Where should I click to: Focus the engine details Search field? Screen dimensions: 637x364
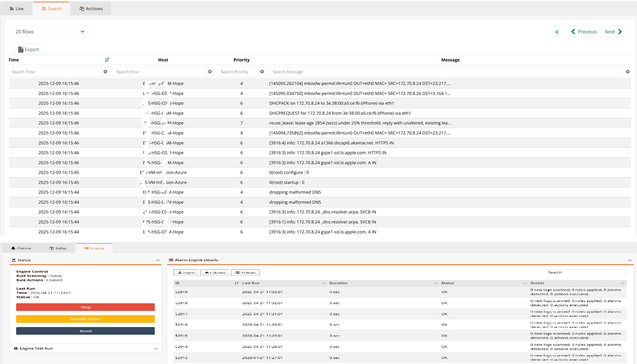[595, 272]
